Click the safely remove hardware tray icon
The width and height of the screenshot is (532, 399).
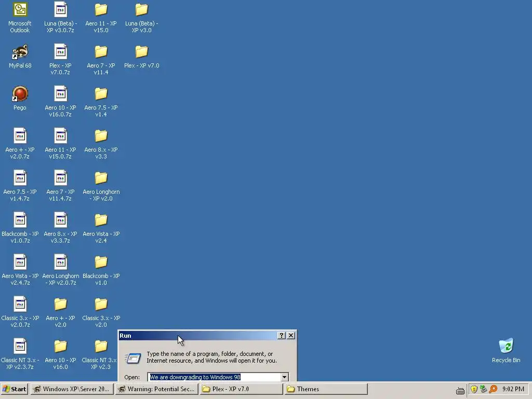point(484,389)
